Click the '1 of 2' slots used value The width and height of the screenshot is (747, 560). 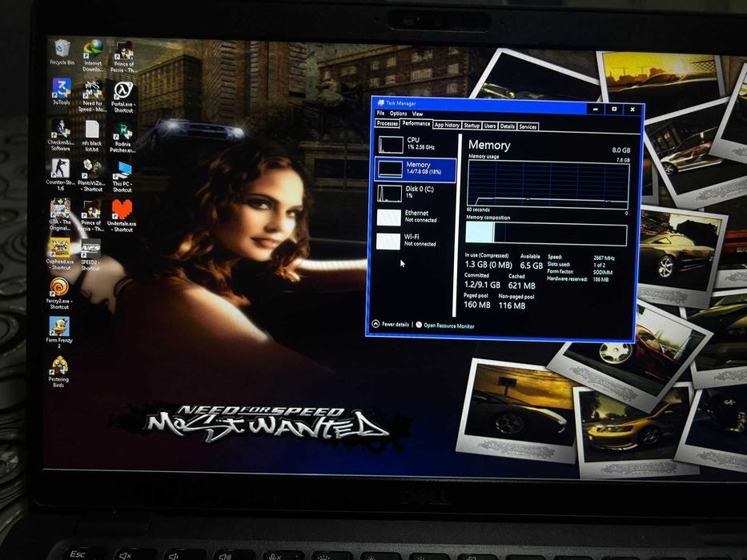click(600, 266)
